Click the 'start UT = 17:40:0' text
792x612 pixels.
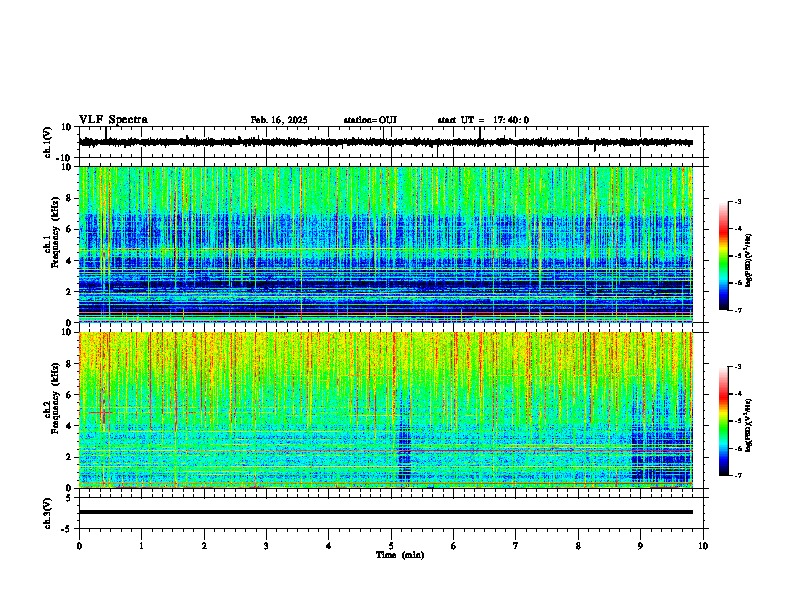point(483,120)
